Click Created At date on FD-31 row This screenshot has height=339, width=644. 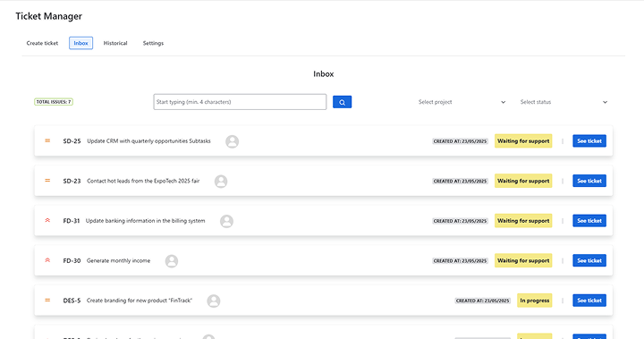tap(460, 221)
